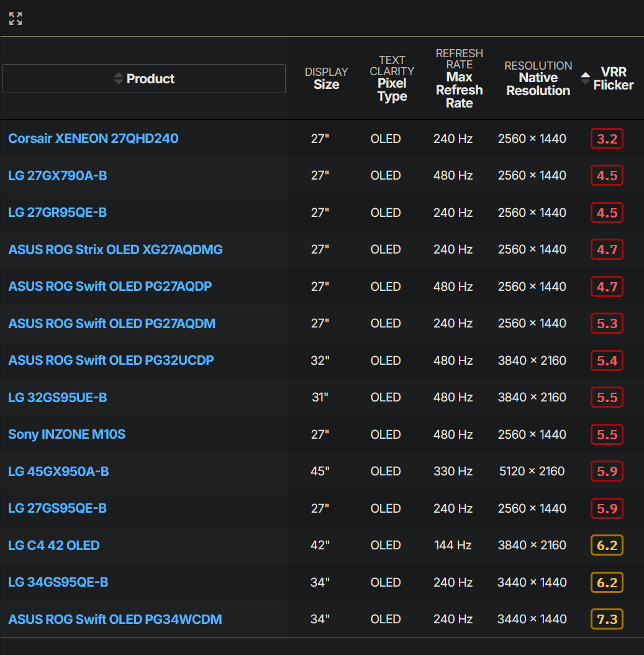Open the LG 27GR95QE-B link
The image size is (644, 655).
(58, 212)
